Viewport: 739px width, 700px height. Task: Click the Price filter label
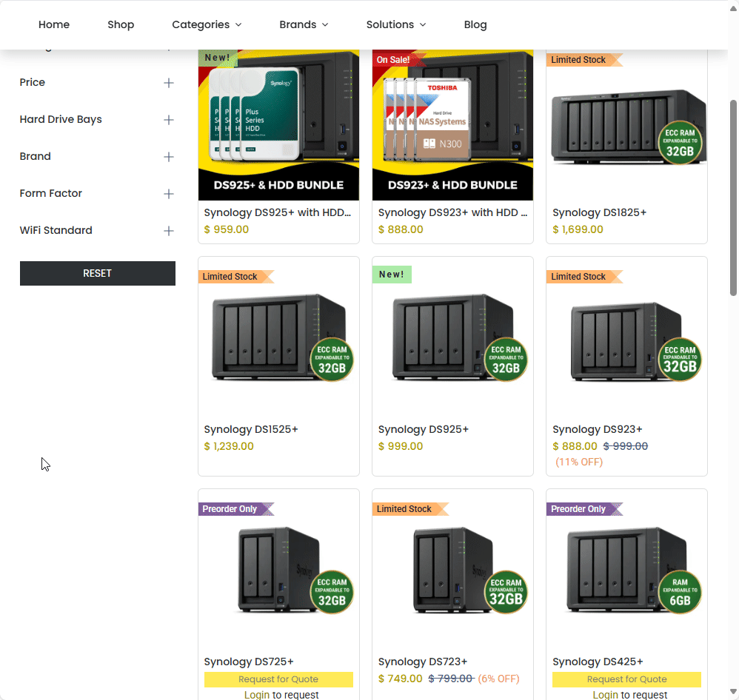point(33,82)
